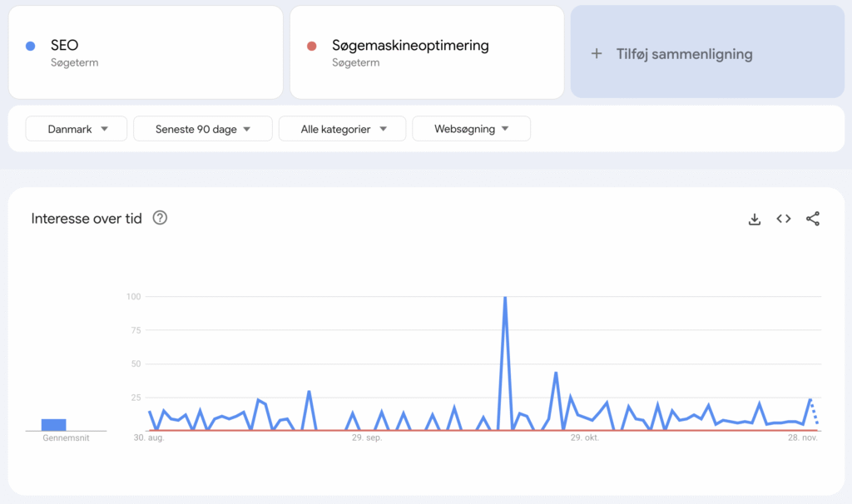
Task: Open embed code for the chart
Action: tap(784, 219)
